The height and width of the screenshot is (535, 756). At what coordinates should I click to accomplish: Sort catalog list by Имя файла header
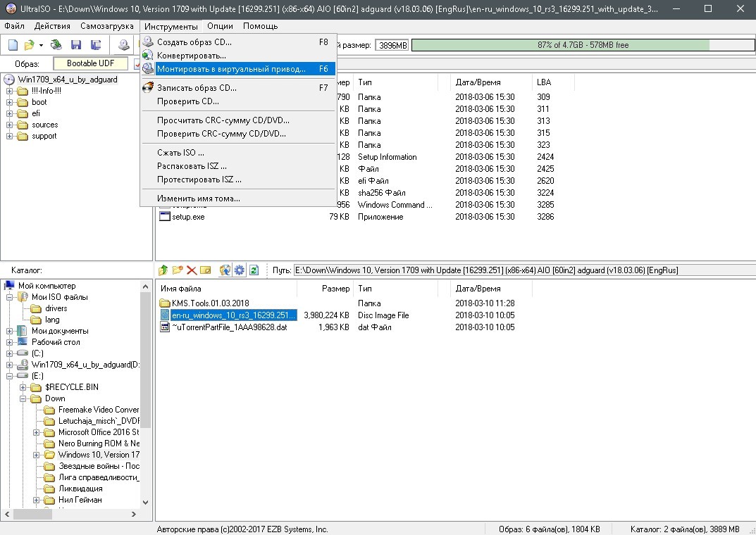coord(226,289)
